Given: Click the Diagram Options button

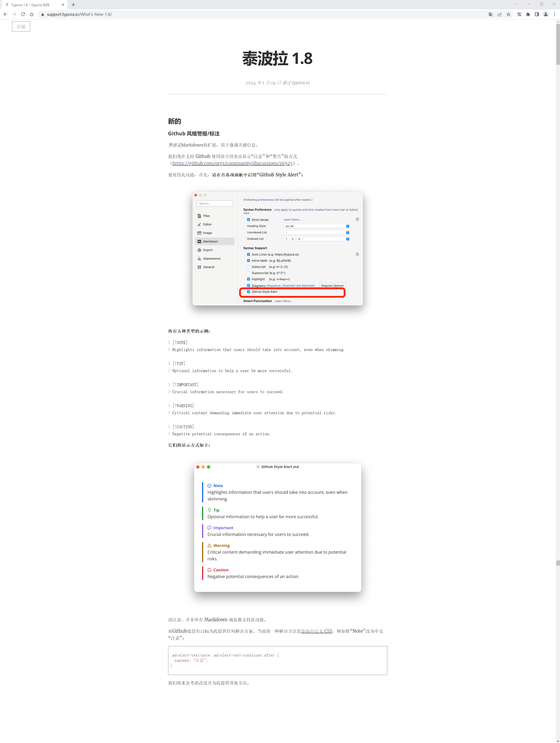Looking at the screenshot, I should 332,286.
